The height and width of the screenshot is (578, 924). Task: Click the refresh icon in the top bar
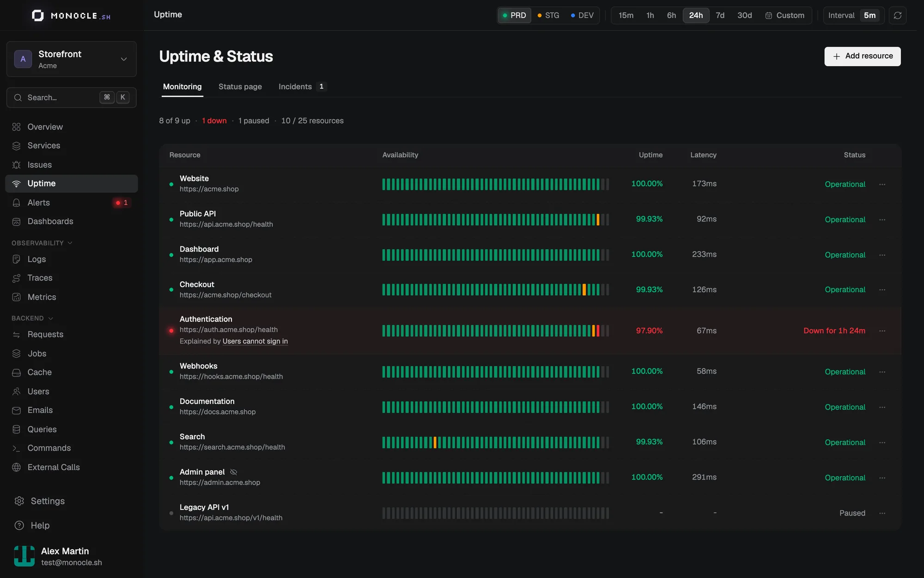tap(898, 15)
